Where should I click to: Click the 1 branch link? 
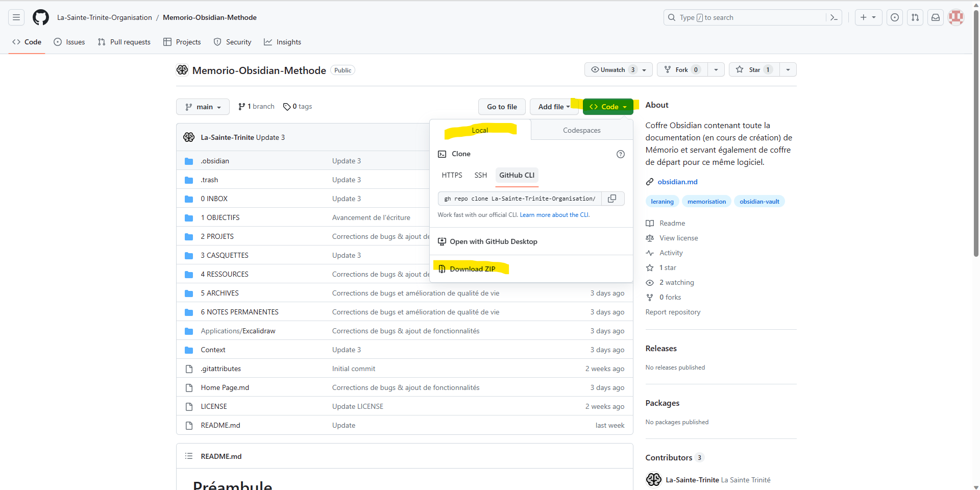pos(256,107)
